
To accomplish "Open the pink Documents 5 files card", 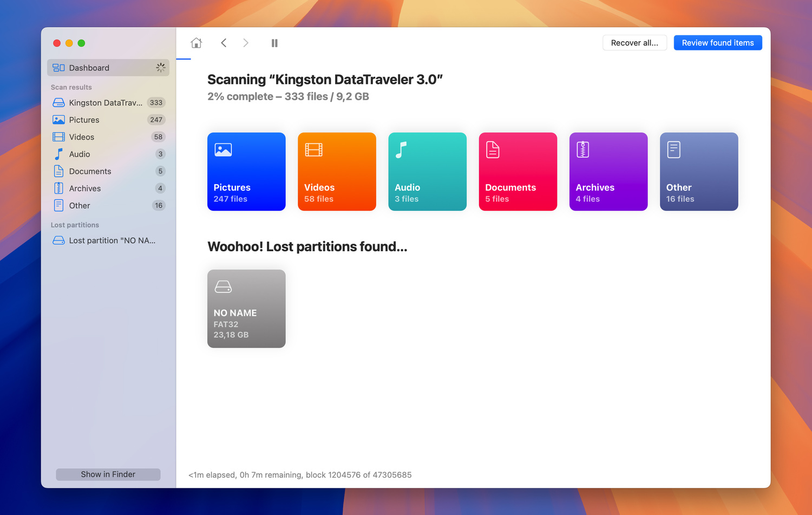I will (518, 172).
